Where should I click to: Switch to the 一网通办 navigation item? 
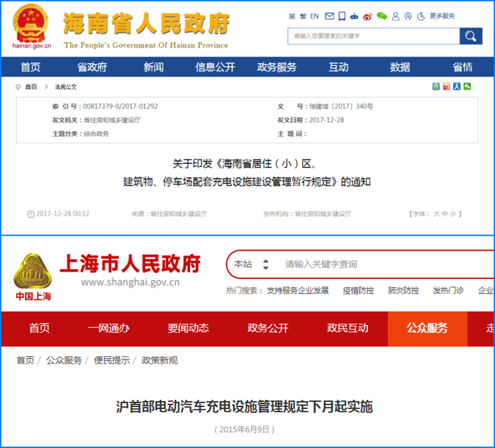coord(109,328)
